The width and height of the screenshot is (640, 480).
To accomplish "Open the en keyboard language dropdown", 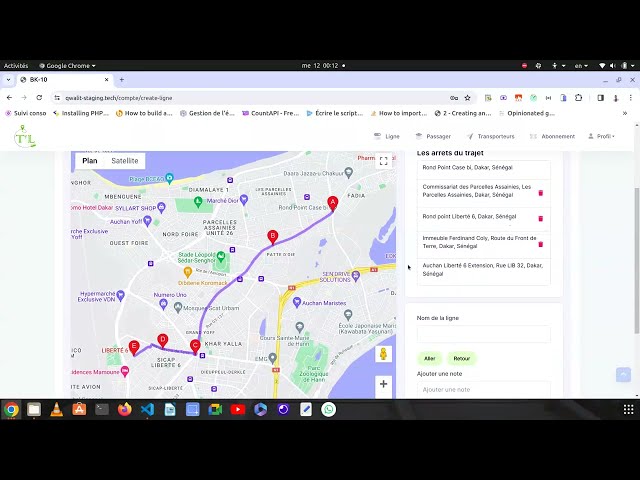I will coord(581,66).
